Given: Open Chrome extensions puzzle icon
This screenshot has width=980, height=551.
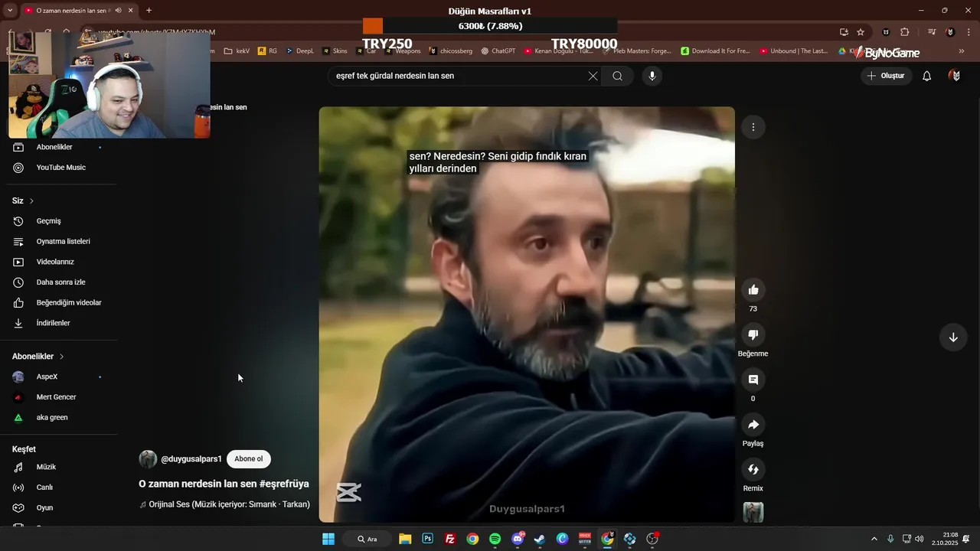Looking at the screenshot, I should [x=905, y=32].
